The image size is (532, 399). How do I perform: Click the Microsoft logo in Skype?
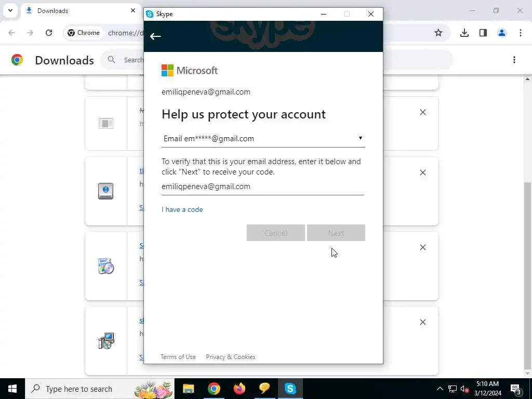point(189,71)
